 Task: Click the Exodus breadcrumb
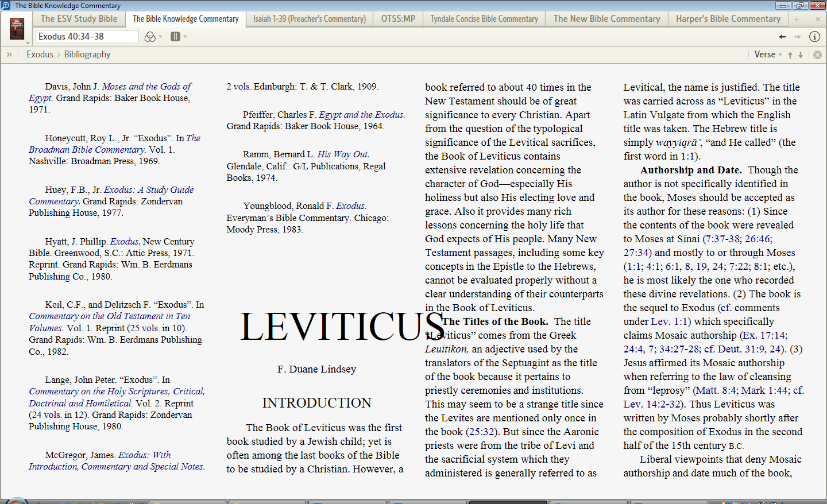(x=40, y=55)
